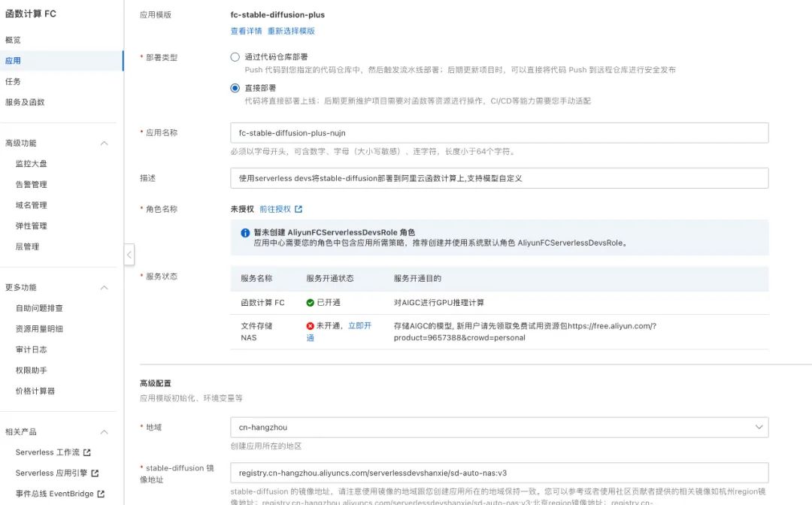Image resolution: width=812 pixels, height=505 pixels.
Task: Go to 弹性管理
Action: (31, 225)
